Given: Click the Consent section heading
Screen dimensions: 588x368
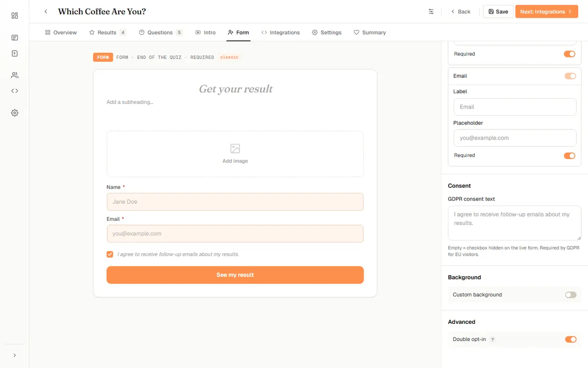Looking at the screenshot, I should pos(459,186).
